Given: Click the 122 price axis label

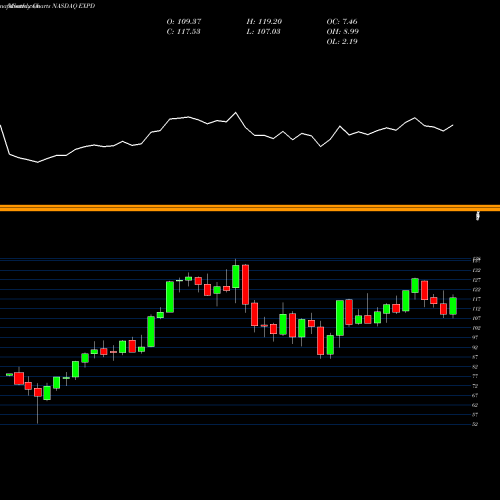Looking at the screenshot, I should 477,290.
